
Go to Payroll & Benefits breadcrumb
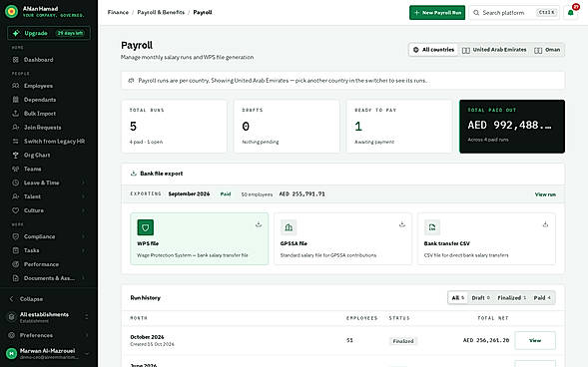[161, 12]
